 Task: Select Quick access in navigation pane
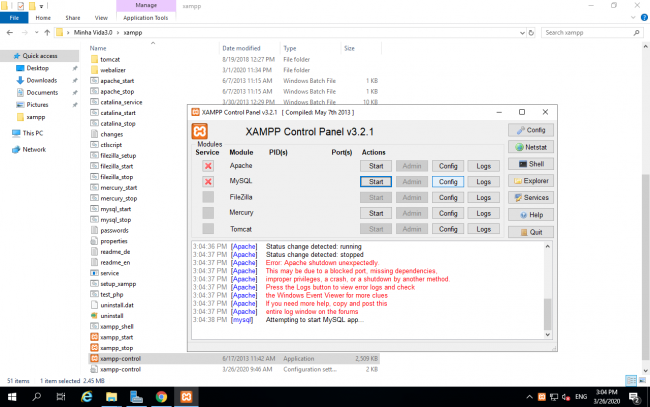[40, 56]
